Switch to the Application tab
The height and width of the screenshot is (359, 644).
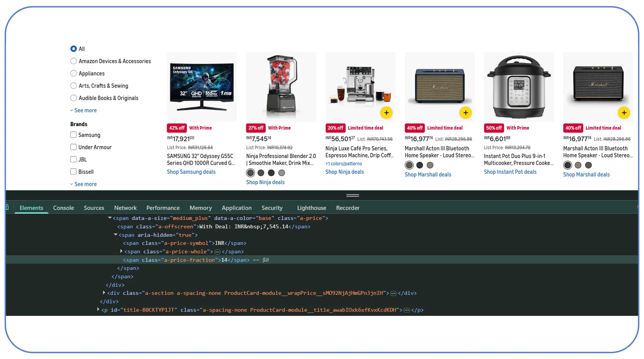pos(237,208)
